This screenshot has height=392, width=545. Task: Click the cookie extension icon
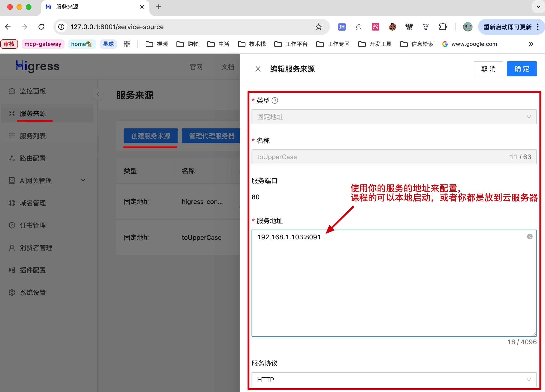tap(392, 27)
